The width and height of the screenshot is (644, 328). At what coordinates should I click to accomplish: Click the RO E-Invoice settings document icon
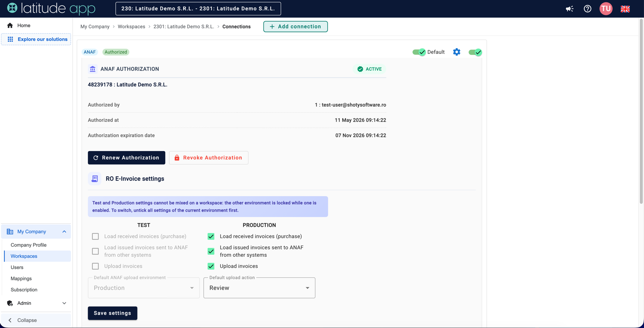(95, 179)
